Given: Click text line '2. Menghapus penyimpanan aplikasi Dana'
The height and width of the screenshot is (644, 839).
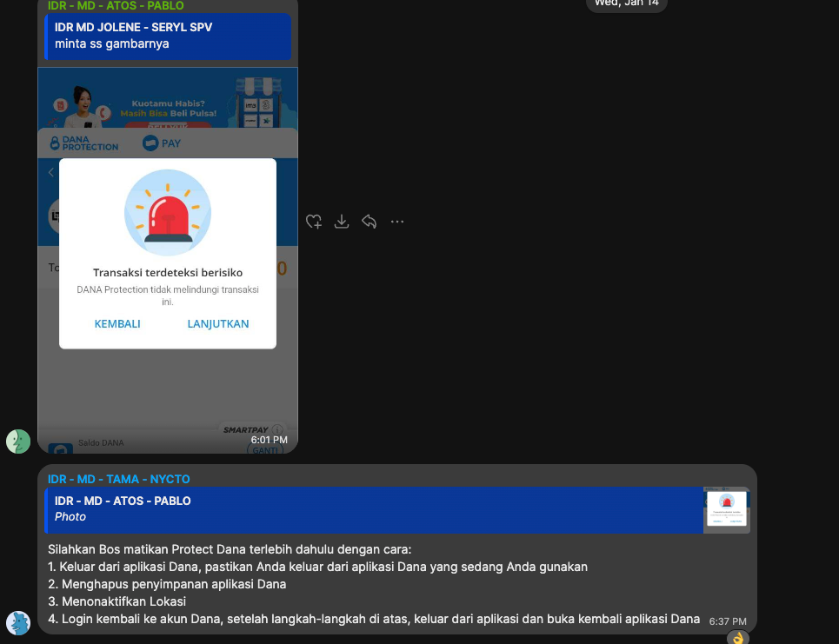Looking at the screenshot, I should point(167,584).
